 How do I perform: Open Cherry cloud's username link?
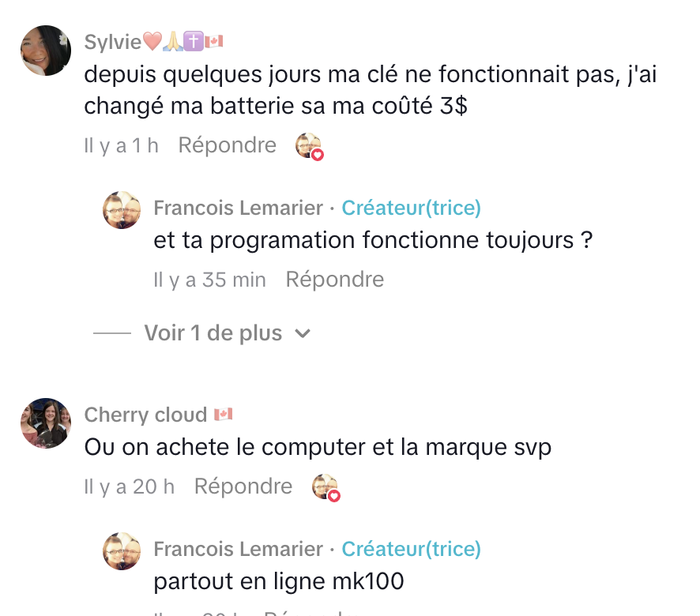click(x=146, y=415)
